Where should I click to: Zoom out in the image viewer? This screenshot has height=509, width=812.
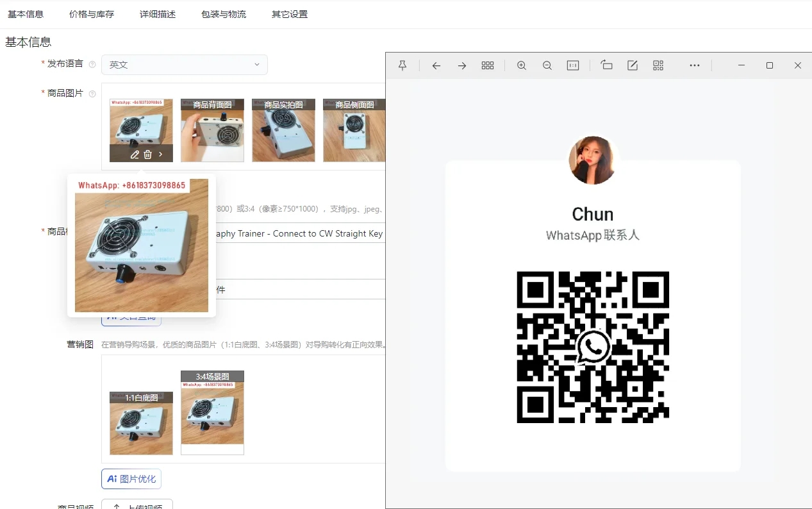[547, 65]
